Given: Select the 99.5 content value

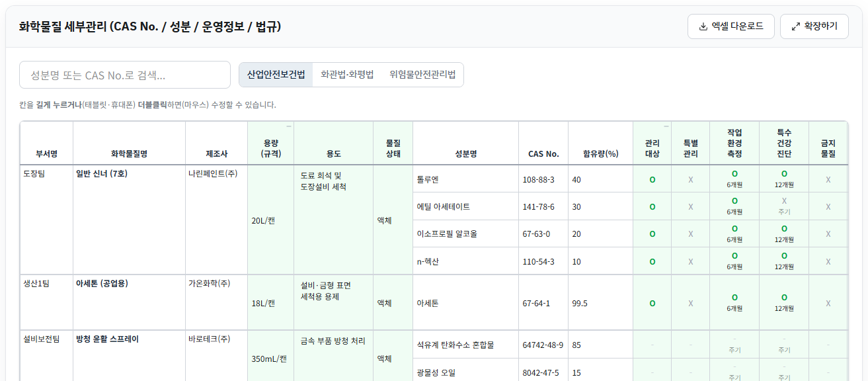Looking at the screenshot, I should point(600,302).
